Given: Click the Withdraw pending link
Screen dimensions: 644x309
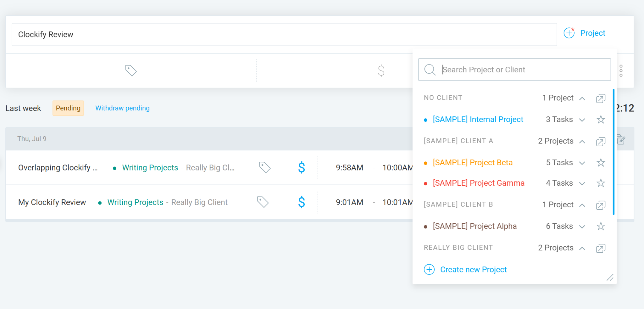Looking at the screenshot, I should tap(122, 108).
